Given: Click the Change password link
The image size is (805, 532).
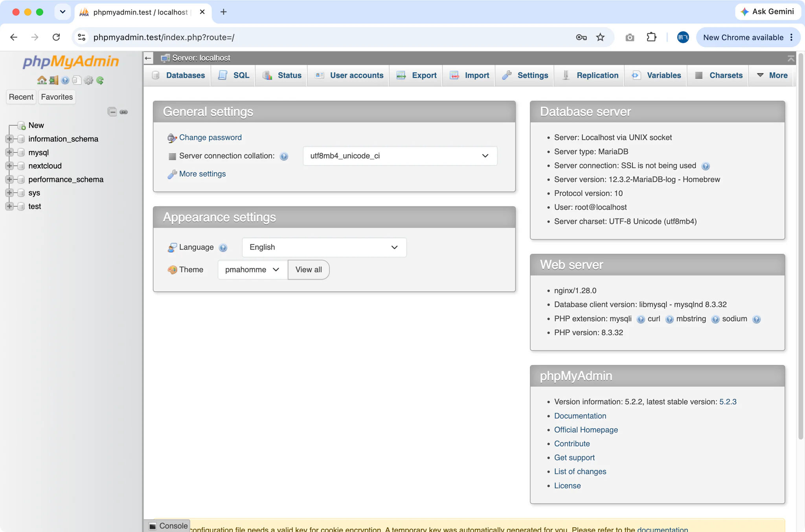Looking at the screenshot, I should coord(210,138).
